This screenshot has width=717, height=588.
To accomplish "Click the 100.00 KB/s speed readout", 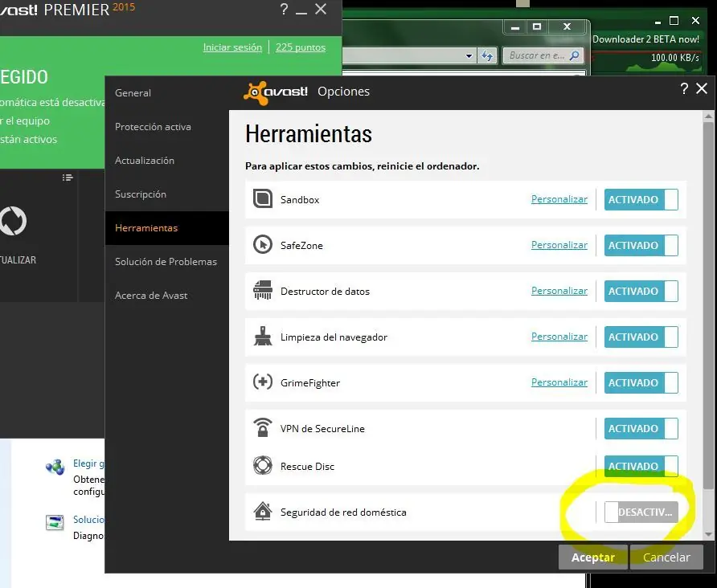I will [675, 58].
